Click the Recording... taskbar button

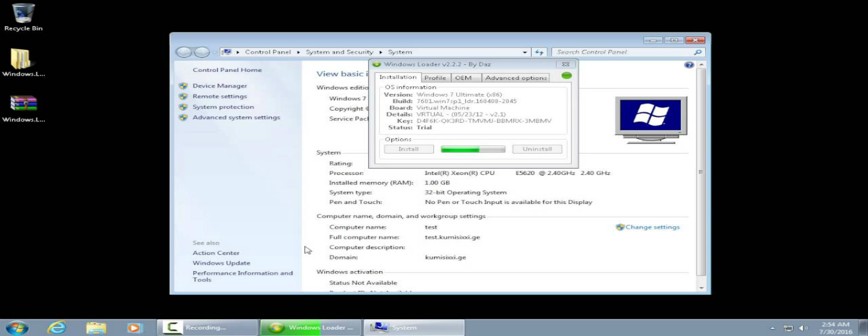click(x=207, y=328)
